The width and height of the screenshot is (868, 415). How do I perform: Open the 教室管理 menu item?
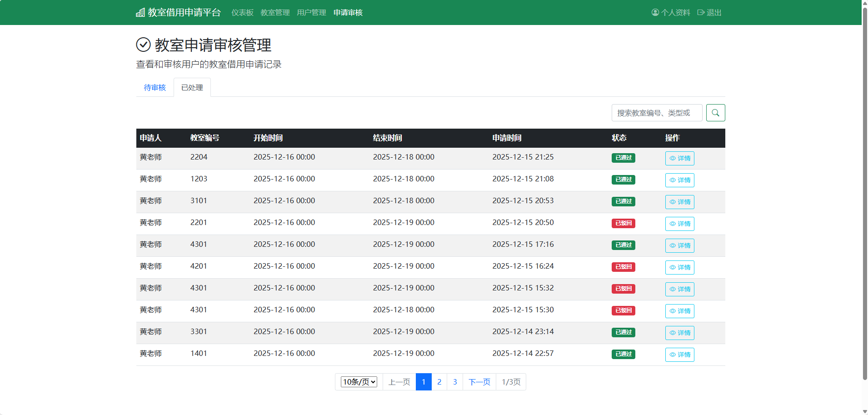tap(275, 13)
